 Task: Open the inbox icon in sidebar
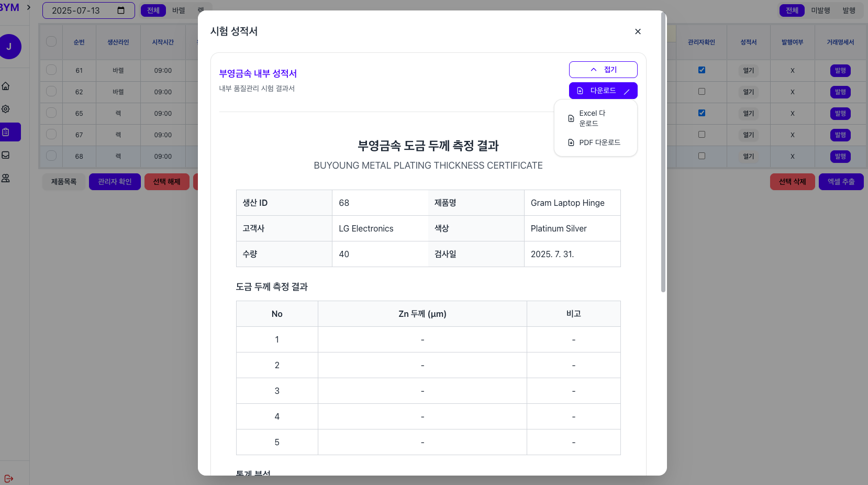(x=6, y=155)
